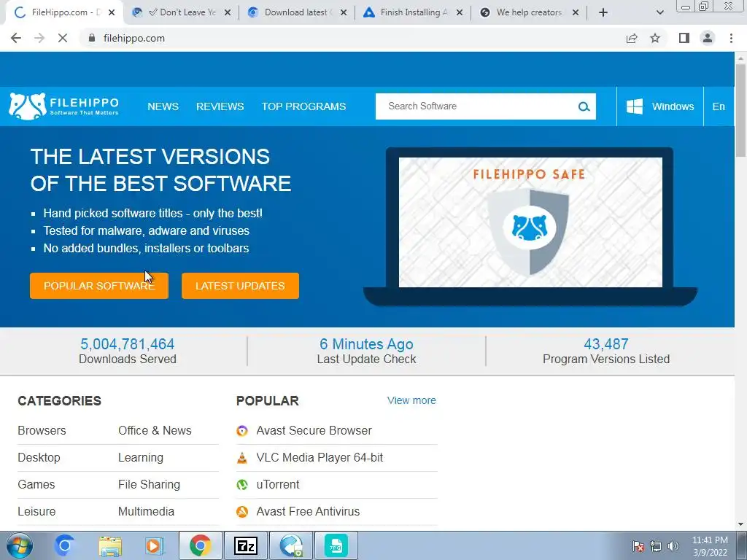The height and width of the screenshot is (560, 747).
Task: Bookmark this page with the star icon
Action: tap(655, 38)
